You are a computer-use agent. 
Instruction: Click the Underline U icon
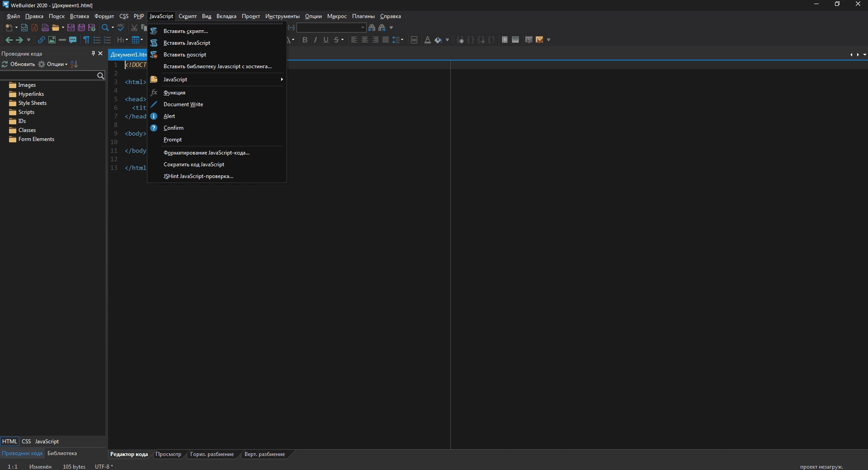pyautogui.click(x=326, y=40)
